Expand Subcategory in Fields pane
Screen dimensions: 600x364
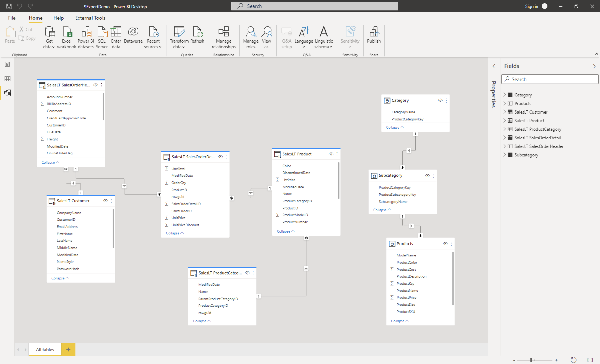pyautogui.click(x=504, y=155)
